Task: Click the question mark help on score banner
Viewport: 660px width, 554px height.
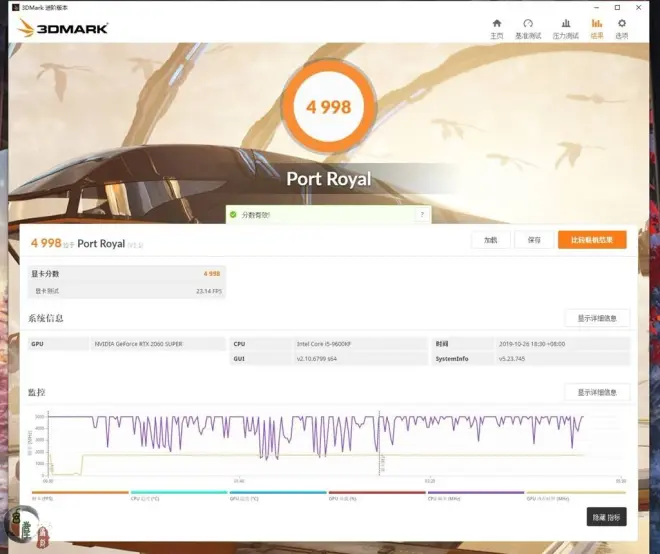Action: (422, 214)
